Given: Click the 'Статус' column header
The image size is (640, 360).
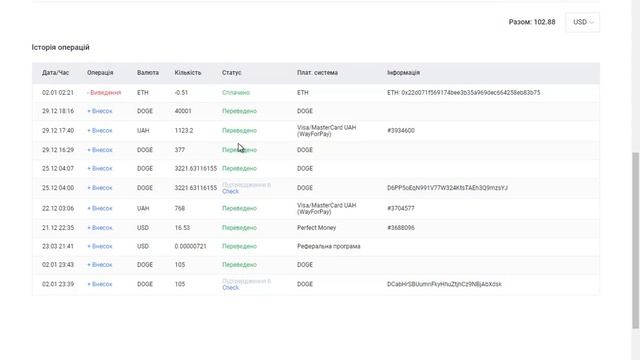Looking at the screenshot, I should coord(231,73).
